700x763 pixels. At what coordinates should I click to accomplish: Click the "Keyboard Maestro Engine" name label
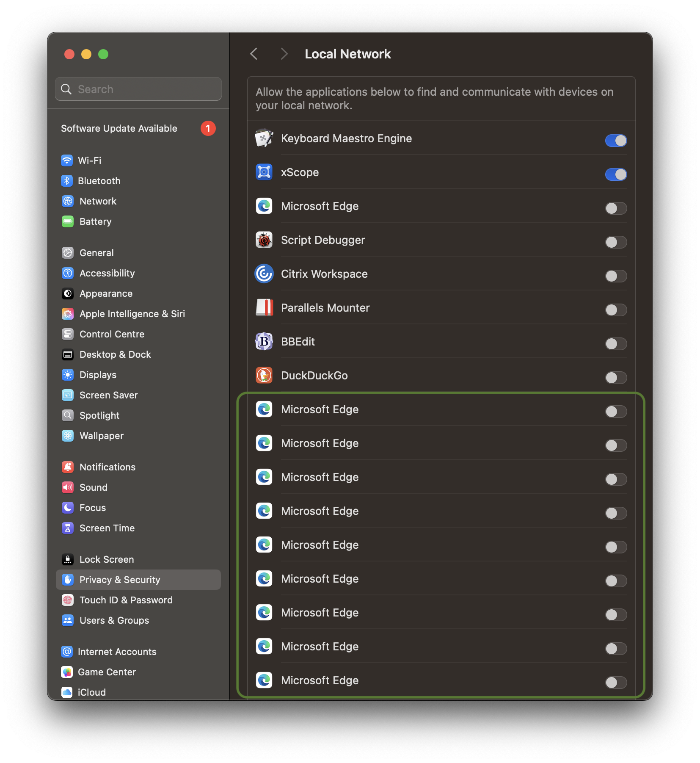346,138
